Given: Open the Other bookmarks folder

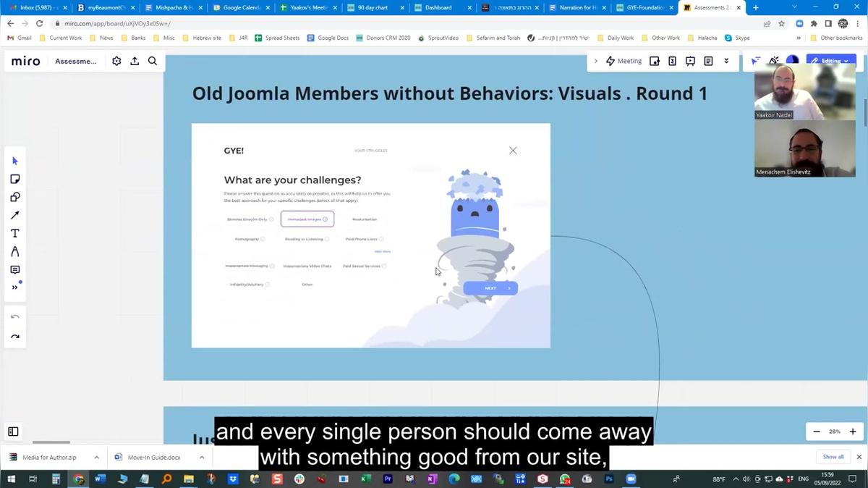Looking at the screenshot, I should [x=837, y=38].
